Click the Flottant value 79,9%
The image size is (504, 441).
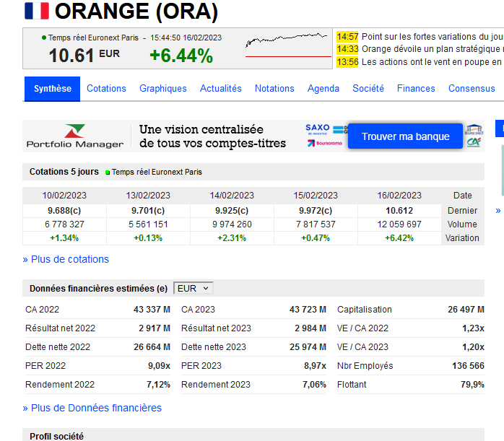(472, 385)
